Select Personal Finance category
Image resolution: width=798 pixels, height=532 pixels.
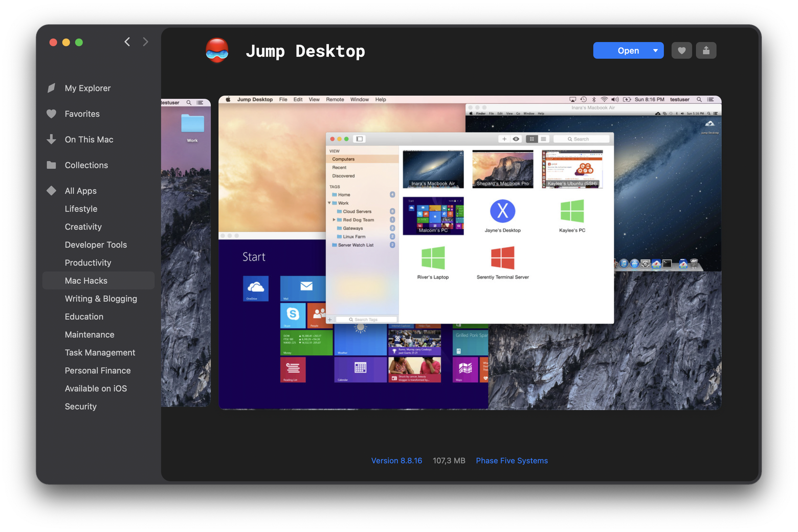(98, 370)
